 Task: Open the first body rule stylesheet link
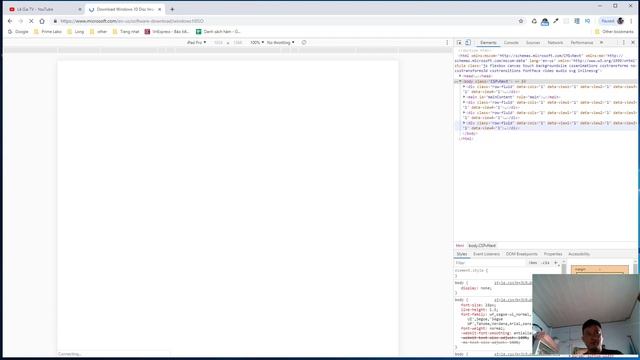tap(513, 282)
